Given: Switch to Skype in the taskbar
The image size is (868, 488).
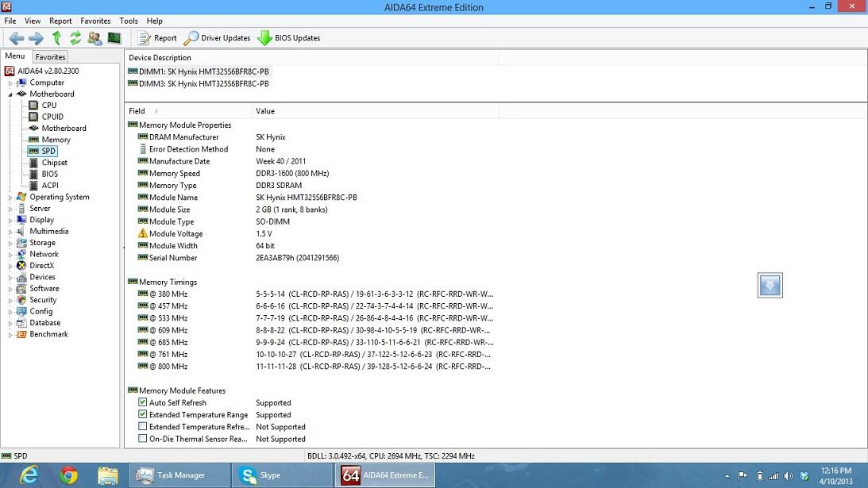Looking at the screenshot, I should 283,475.
